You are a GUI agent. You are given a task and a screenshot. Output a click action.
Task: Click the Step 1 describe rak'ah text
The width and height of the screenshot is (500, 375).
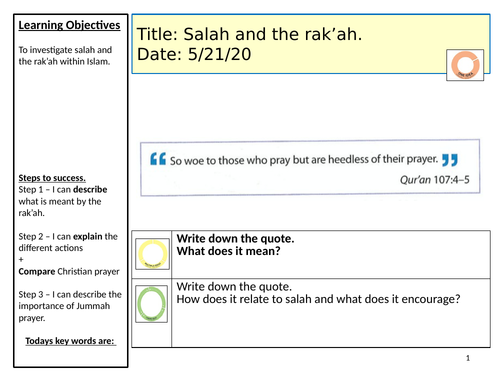[63, 201]
